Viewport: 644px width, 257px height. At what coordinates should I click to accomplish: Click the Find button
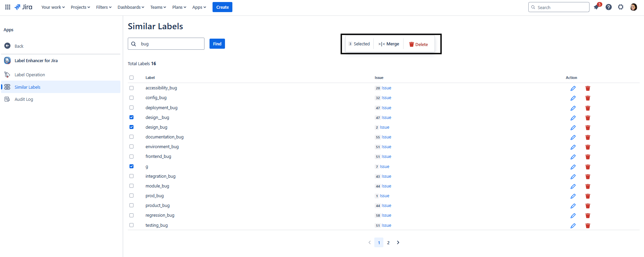coord(217,44)
